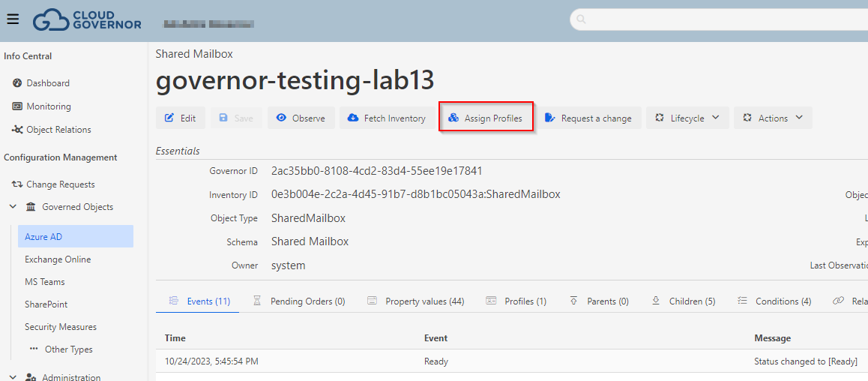868x381 pixels.
Task: Select SharePoint governed objects
Action: [46, 304]
